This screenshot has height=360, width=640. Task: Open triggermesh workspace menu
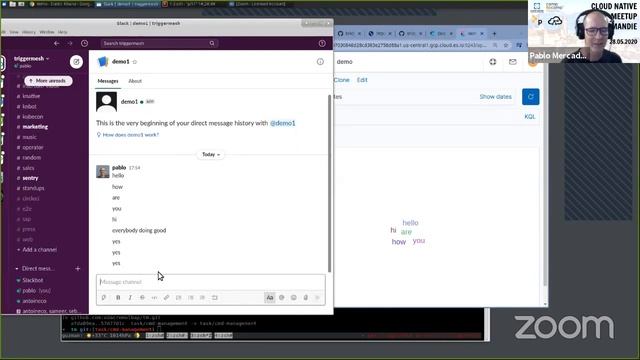[32, 58]
